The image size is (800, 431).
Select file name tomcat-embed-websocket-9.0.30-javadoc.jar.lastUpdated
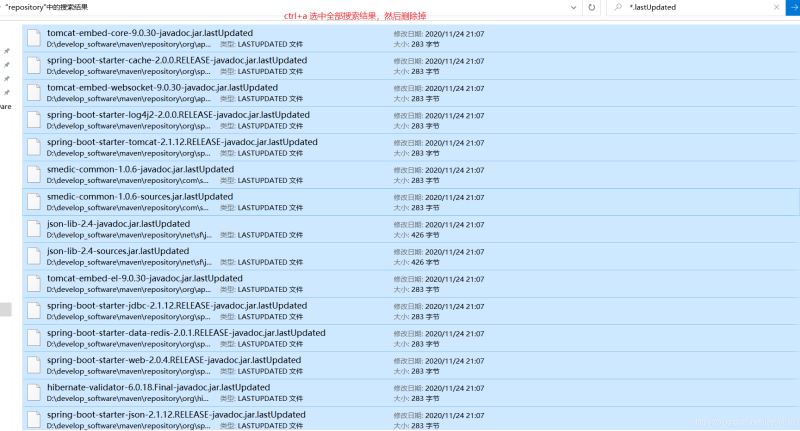click(162, 87)
